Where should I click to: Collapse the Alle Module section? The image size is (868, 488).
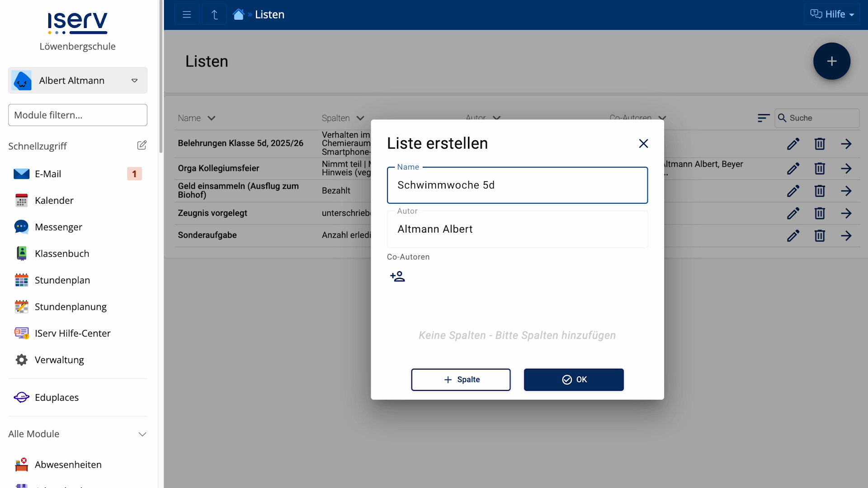coord(142,434)
